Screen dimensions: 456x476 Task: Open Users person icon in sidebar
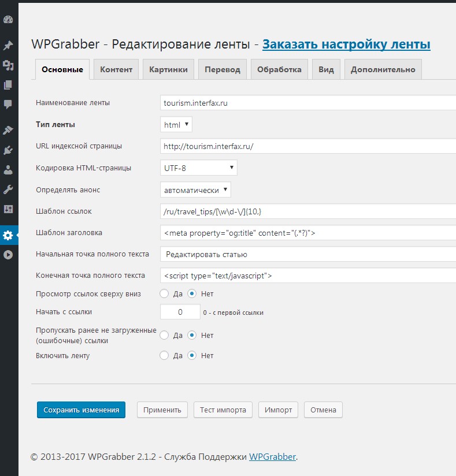8,170
